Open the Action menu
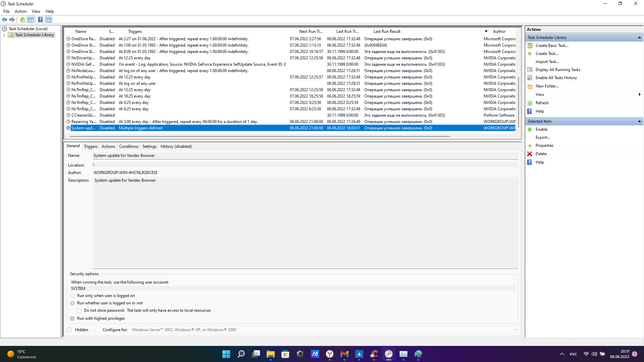This screenshot has width=644, height=362. click(20, 11)
